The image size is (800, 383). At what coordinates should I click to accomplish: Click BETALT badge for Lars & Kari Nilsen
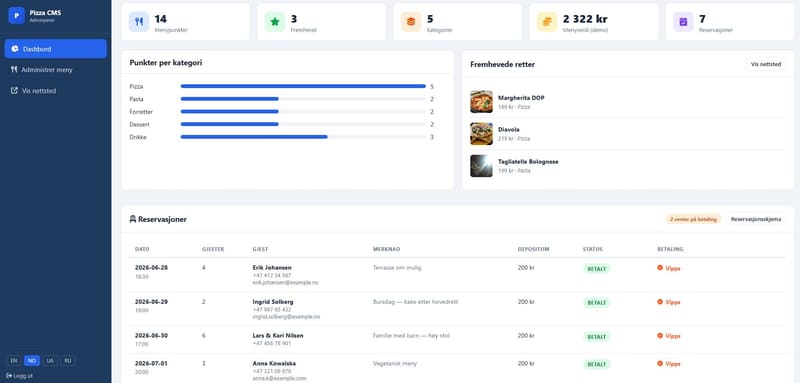pos(596,337)
